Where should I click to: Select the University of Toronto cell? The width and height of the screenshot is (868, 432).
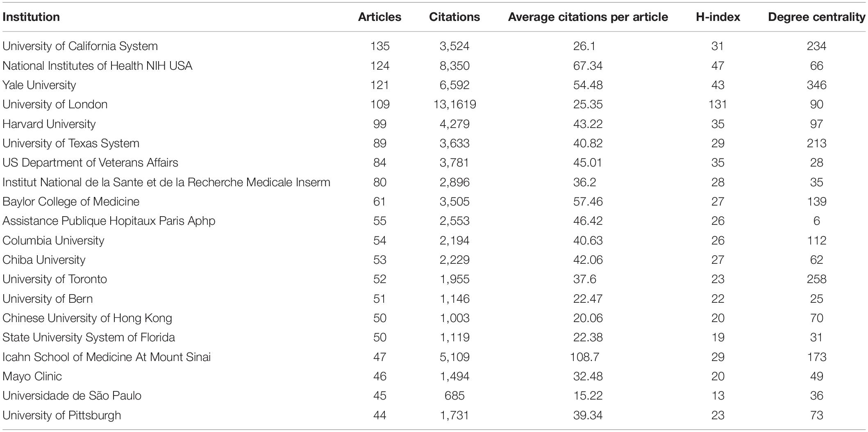(x=55, y=279)
